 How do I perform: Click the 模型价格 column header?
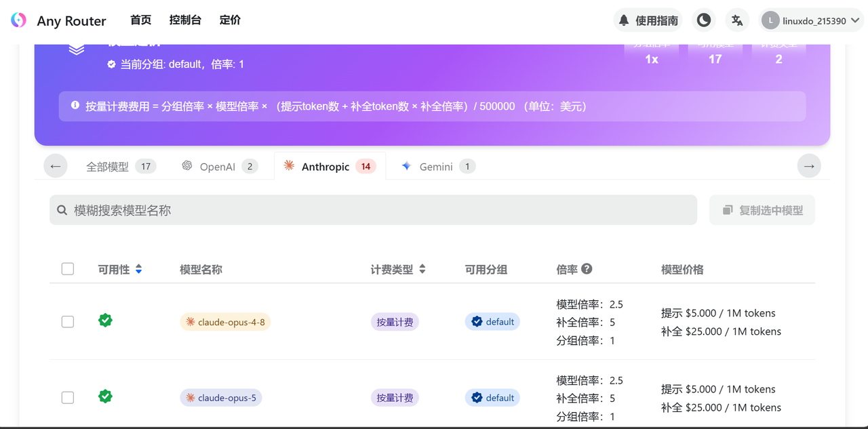tap(682, 269)
